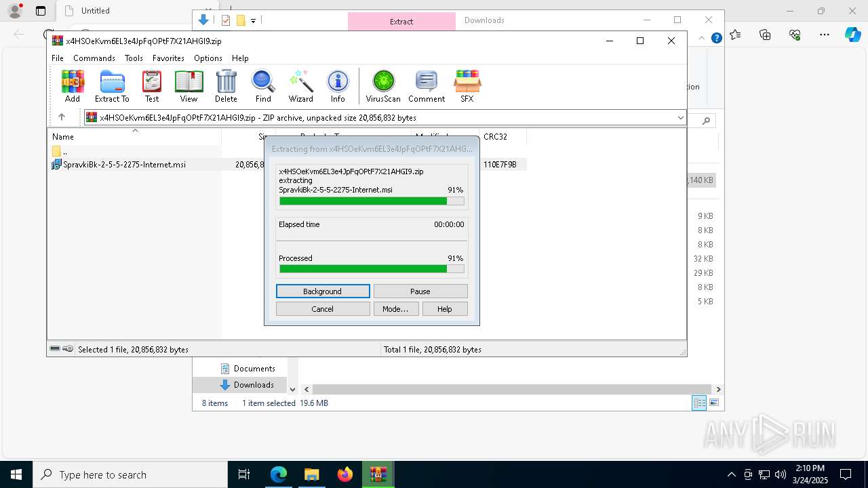Click the file extraction progress bar

[372, 201]
